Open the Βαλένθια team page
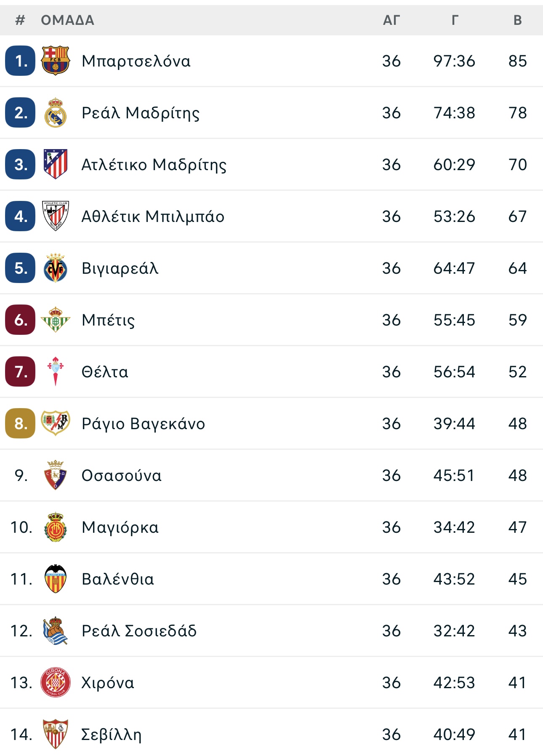 [118, 579]
